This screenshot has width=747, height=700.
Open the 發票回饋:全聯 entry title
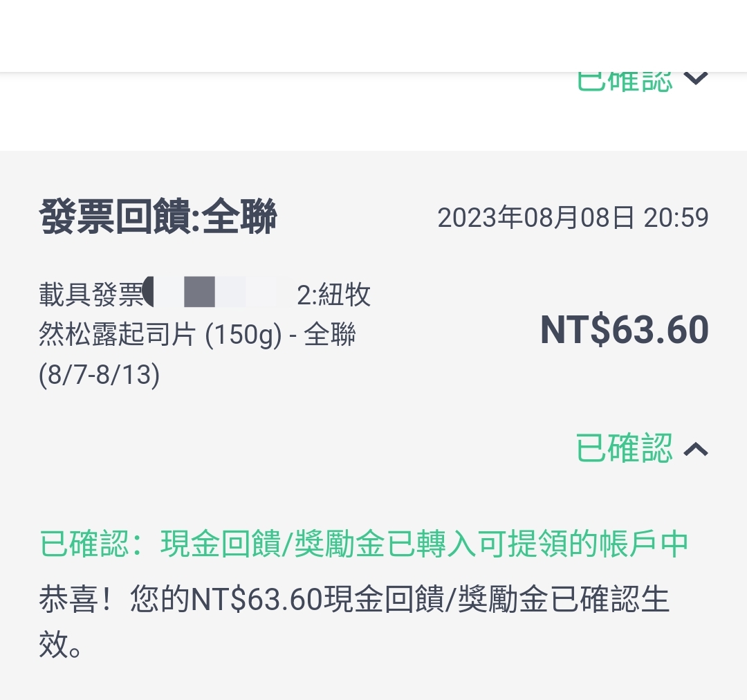(x=158, y=217)
